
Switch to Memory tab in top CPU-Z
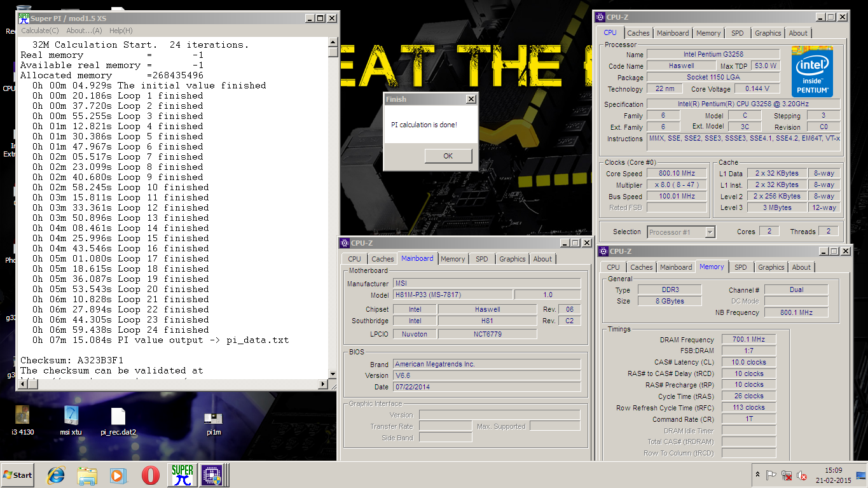click(x=708, y=33)
